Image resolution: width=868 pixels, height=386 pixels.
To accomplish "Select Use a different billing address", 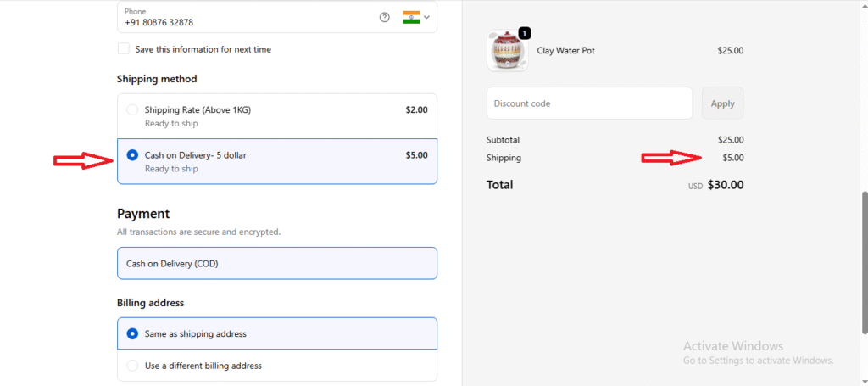I will (131, 366).
